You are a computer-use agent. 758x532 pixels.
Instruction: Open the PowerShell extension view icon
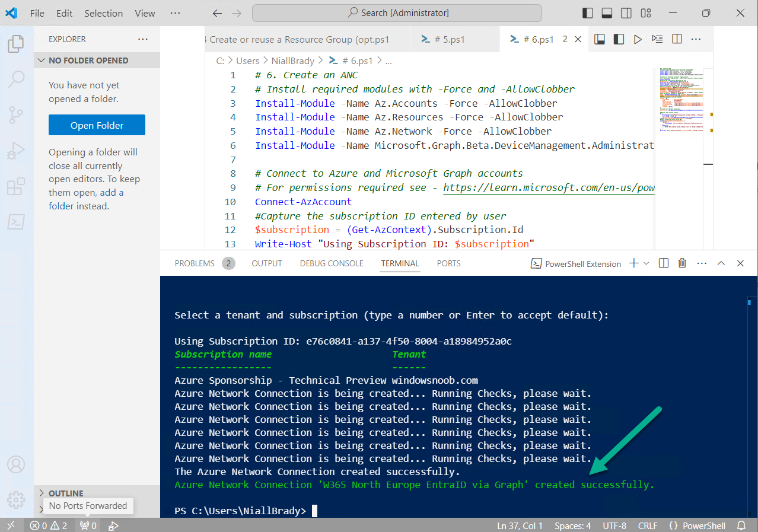click(x=16, y=222)
